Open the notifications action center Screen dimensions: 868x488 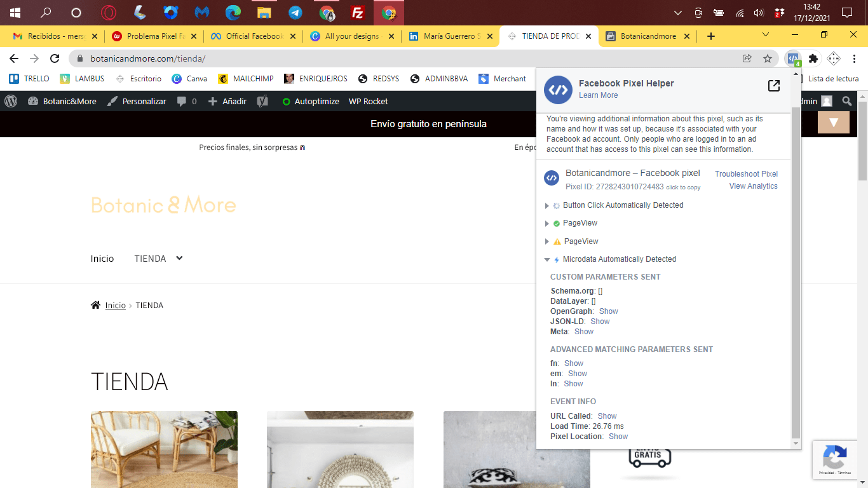(x=846, y=12)
